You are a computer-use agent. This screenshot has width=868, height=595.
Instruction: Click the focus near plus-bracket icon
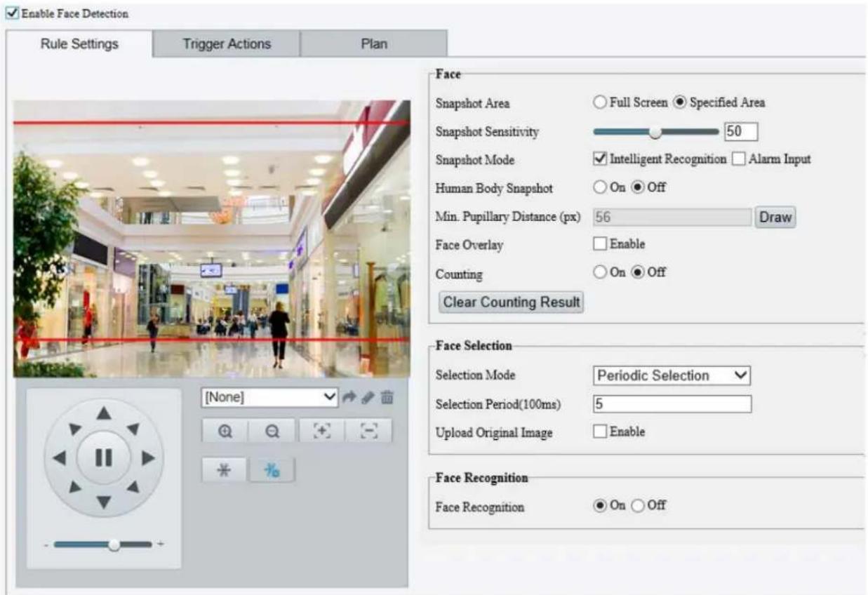(321, 431)
